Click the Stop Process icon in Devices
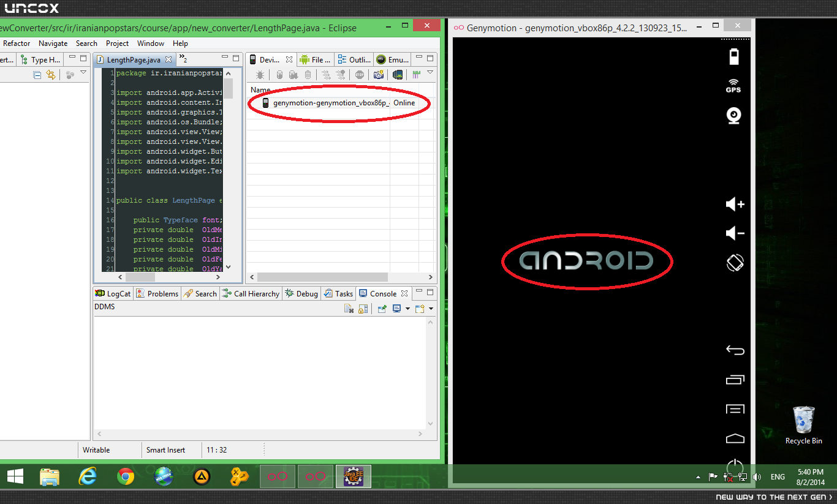 tap(360, 75)
